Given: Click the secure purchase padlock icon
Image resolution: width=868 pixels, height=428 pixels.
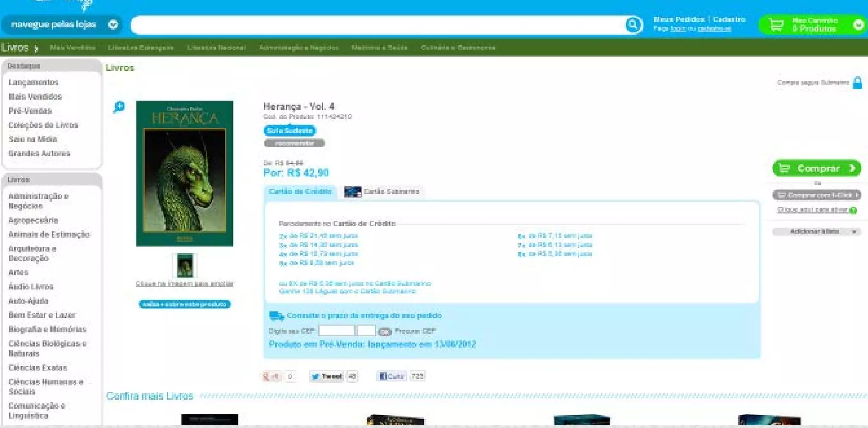Looking at the screenshot, I should [857, 83].
